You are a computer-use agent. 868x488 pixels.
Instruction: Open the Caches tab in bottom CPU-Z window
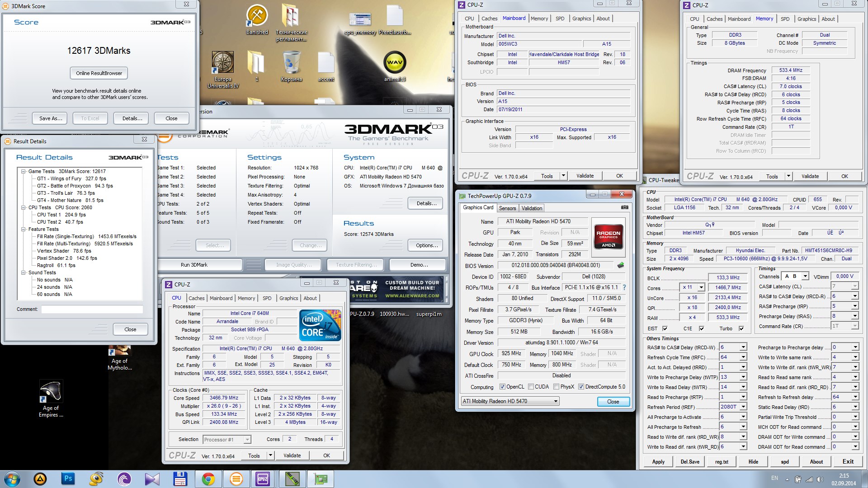[x=197, y=298]
